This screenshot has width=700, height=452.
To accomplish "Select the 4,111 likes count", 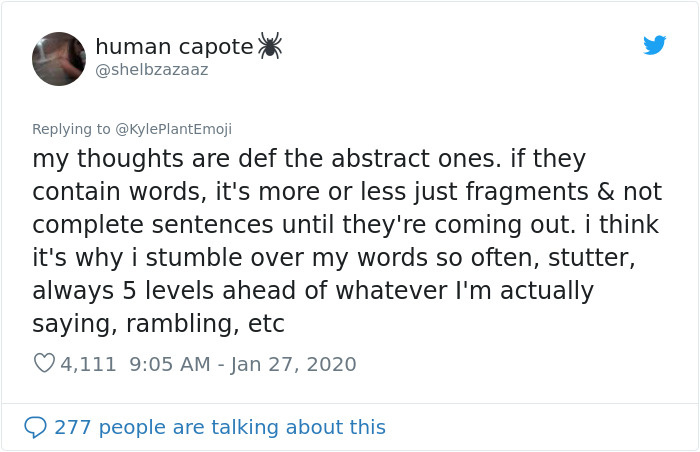I will [x=88, y=364].
